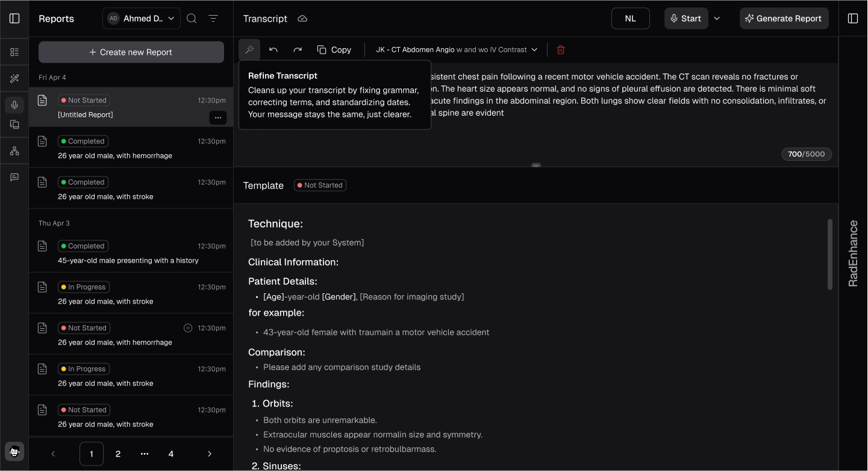
Task: Go to page 2 of reports
Action: (118, 454)
